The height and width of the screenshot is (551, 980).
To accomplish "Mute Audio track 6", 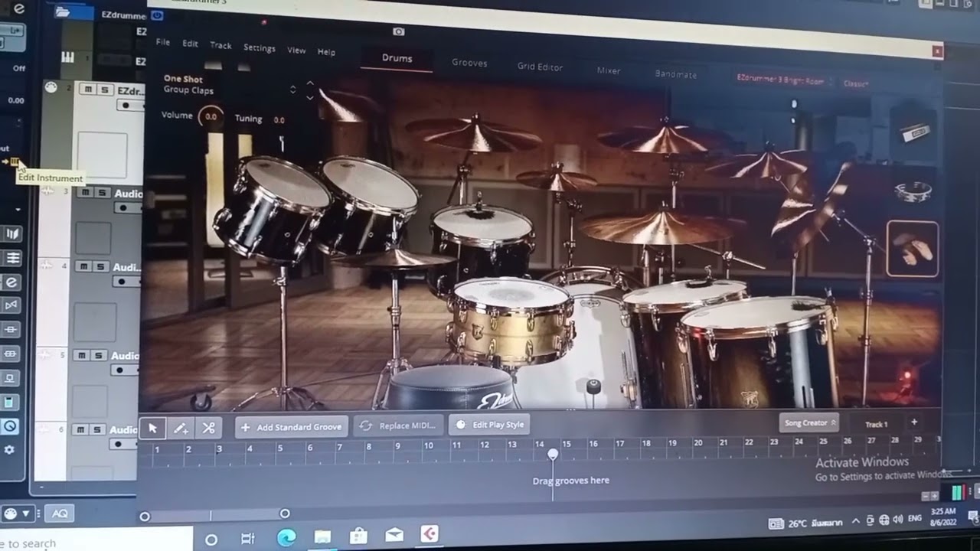I will (80, 429).
